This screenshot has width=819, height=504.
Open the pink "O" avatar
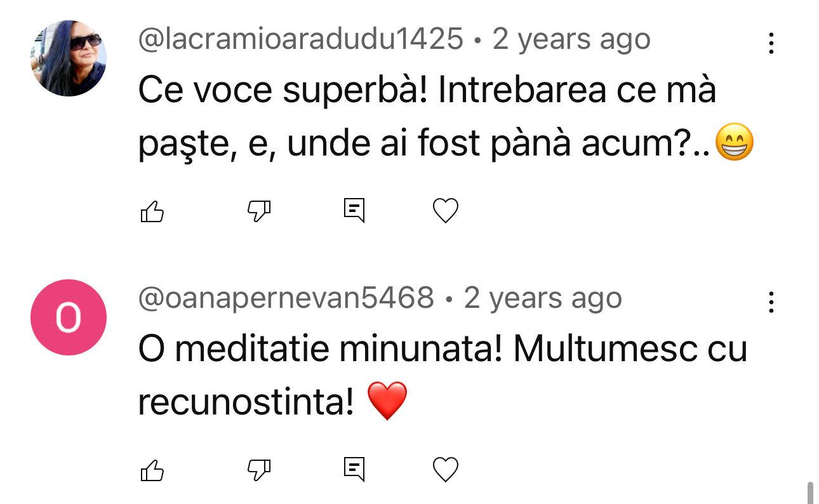point(69,317)
